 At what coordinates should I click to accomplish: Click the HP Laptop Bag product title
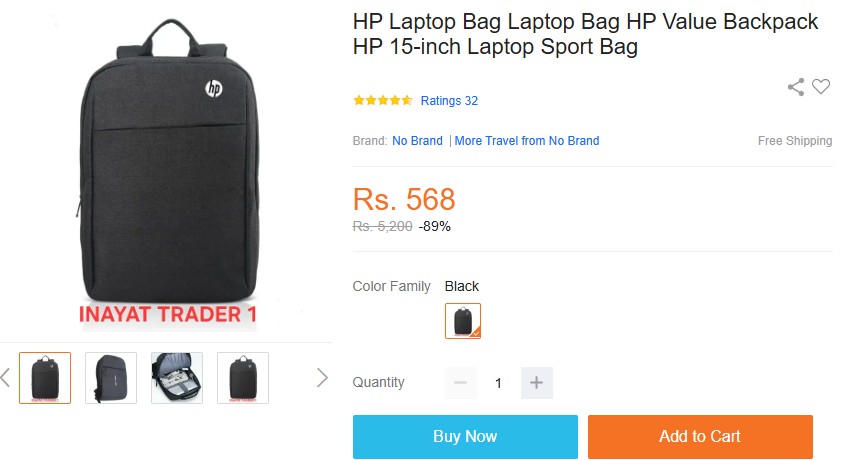[x=585, y=34]
